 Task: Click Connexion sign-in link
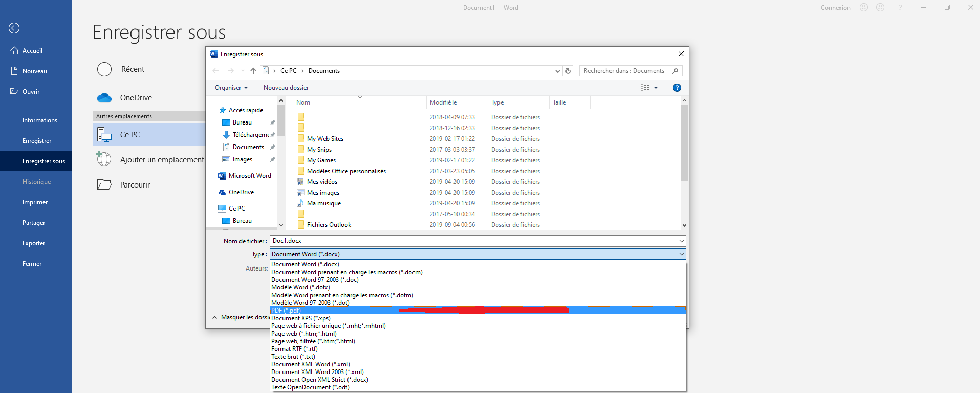pyautogui.click(x=836, y=8)
